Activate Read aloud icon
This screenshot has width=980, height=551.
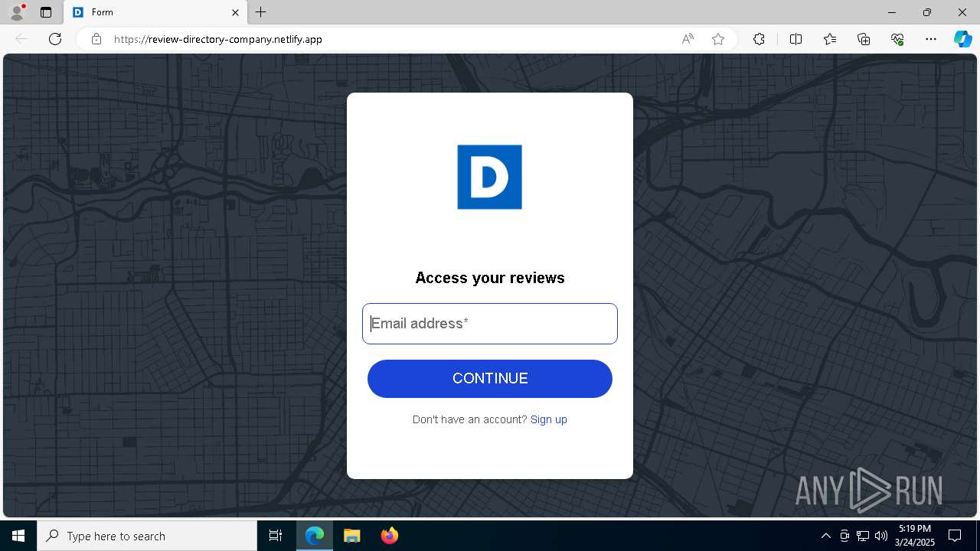pyautogui.click(x=688, y=39)
